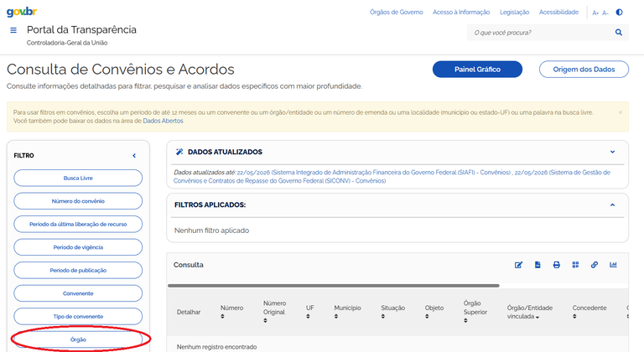This screenshot has width=644, height=352.
Task: Open Acesso à Informação top menu link
Action: [x=461, y=13]
